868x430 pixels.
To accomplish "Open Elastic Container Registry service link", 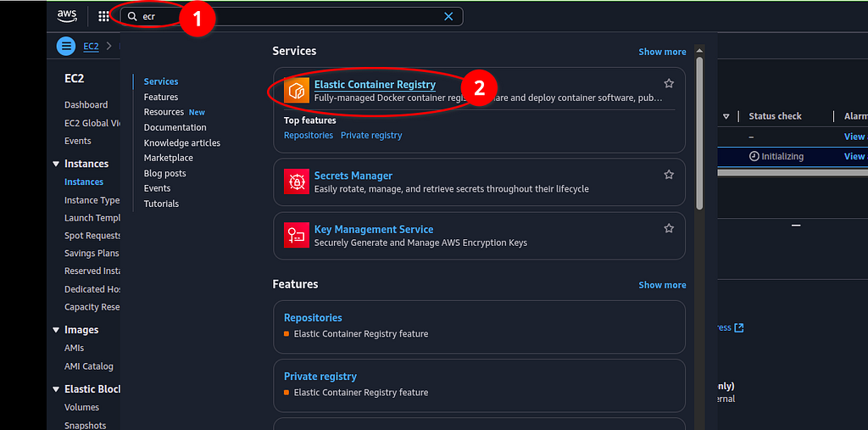I will 375,85.
